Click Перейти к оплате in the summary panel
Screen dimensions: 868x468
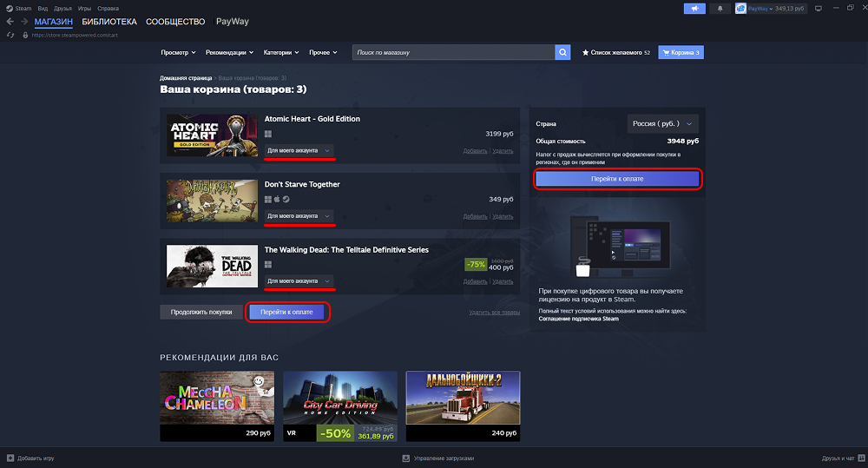(617, 179)
